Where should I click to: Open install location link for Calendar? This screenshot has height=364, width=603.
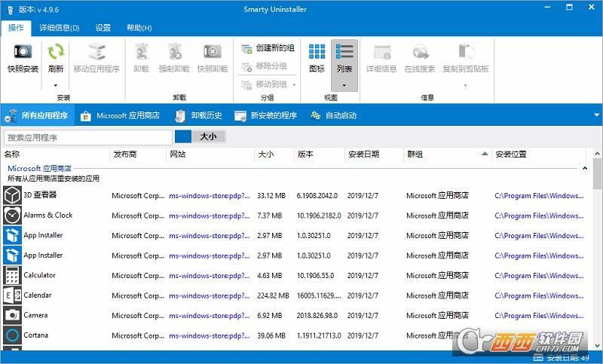pos(539,295)
